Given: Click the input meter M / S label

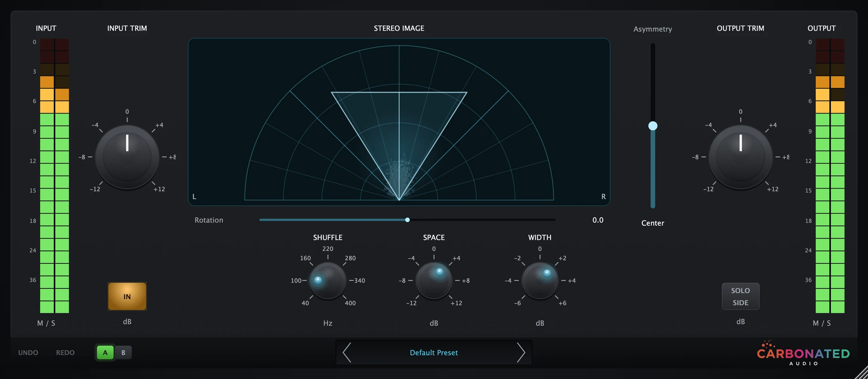Looking at the screenshot, I should click(x=46, y=323).
